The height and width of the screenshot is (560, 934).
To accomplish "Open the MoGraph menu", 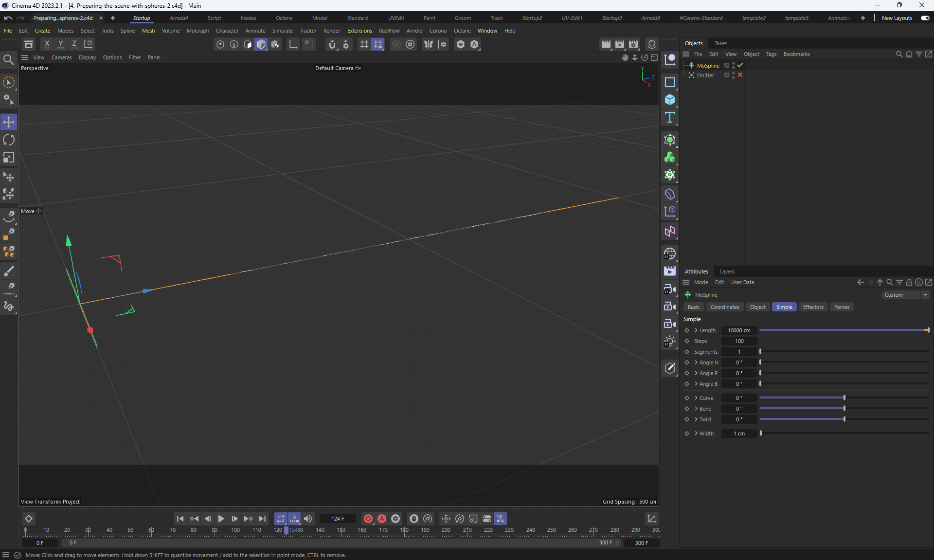I will [x=198, y=31].
